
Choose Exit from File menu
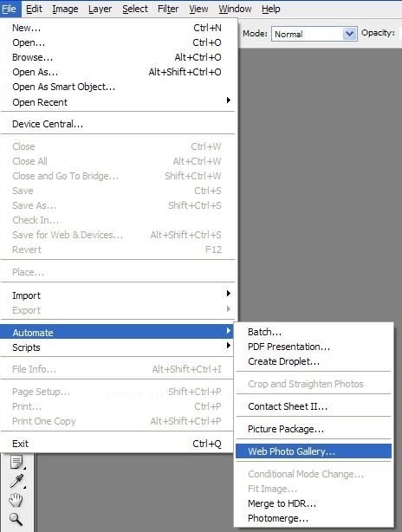click(x=117, y=444)
